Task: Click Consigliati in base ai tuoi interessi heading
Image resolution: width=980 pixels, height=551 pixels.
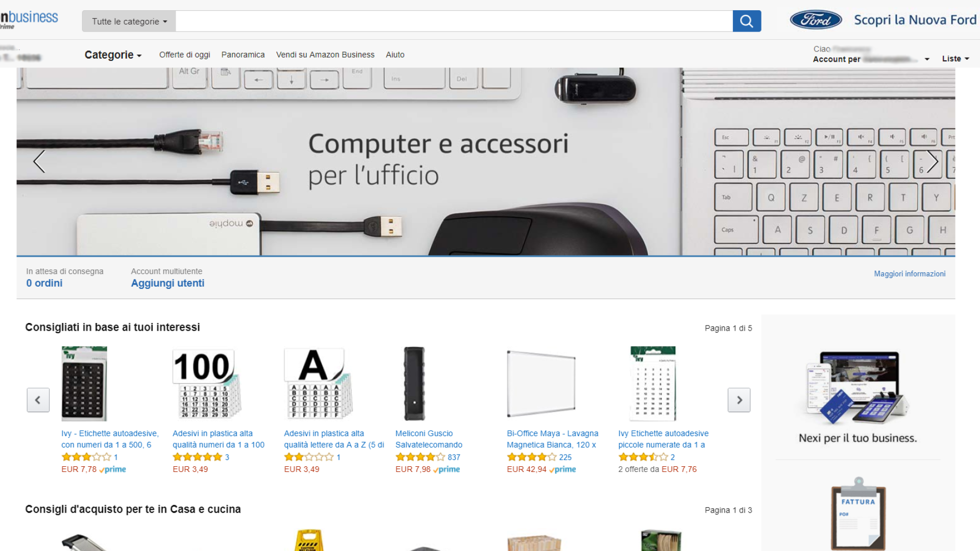Action: (112, 327)
